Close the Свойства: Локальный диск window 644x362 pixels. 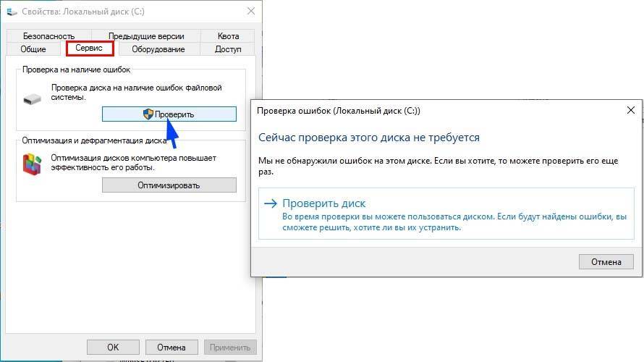pyautogui.click(x=251, y=11)
